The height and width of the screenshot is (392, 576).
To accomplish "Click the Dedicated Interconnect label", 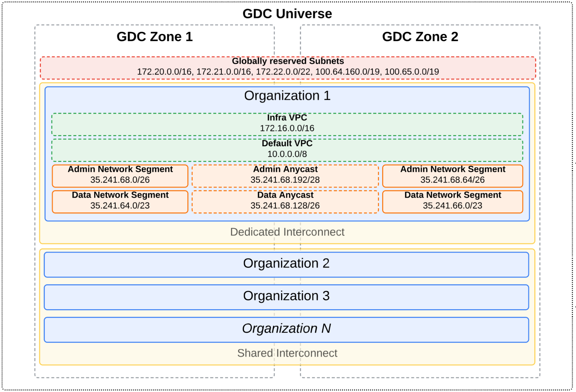I will coord(287,232).
